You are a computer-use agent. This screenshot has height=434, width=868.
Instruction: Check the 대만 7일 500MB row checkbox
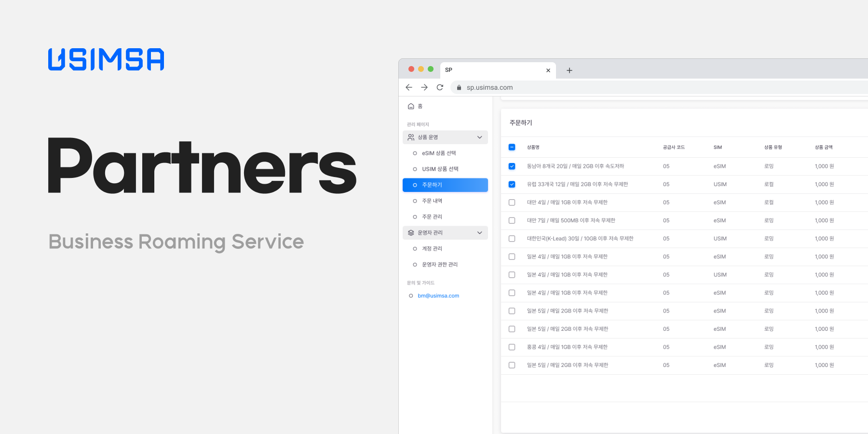click(x=512, y=220)
